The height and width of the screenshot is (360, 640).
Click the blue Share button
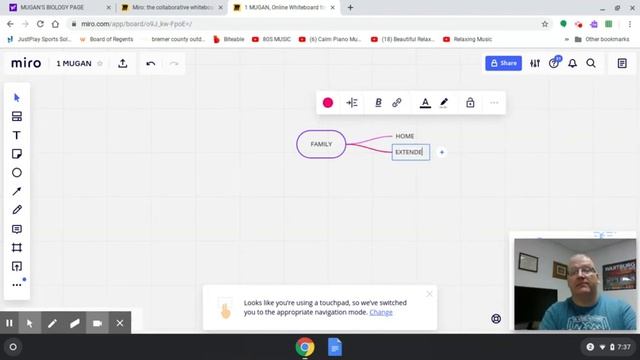(x=503, y=63)
